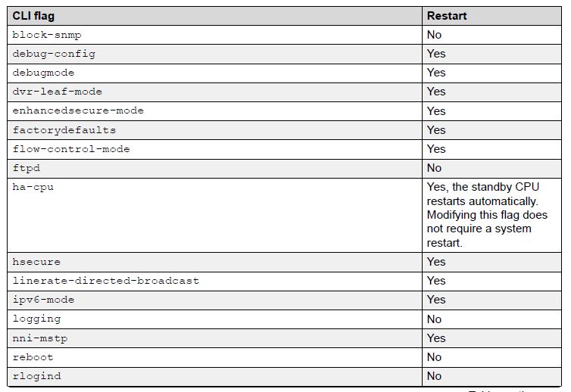Click the linerate-directed-broadcast flag text
This screenshot has height=392, width=571.
[106, 281]
